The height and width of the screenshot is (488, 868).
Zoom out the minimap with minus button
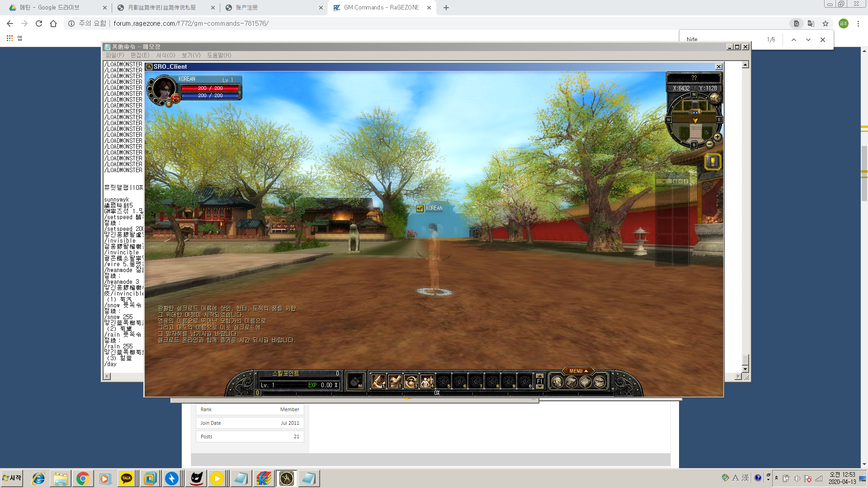pyautogui.click(x=710, y=144)
